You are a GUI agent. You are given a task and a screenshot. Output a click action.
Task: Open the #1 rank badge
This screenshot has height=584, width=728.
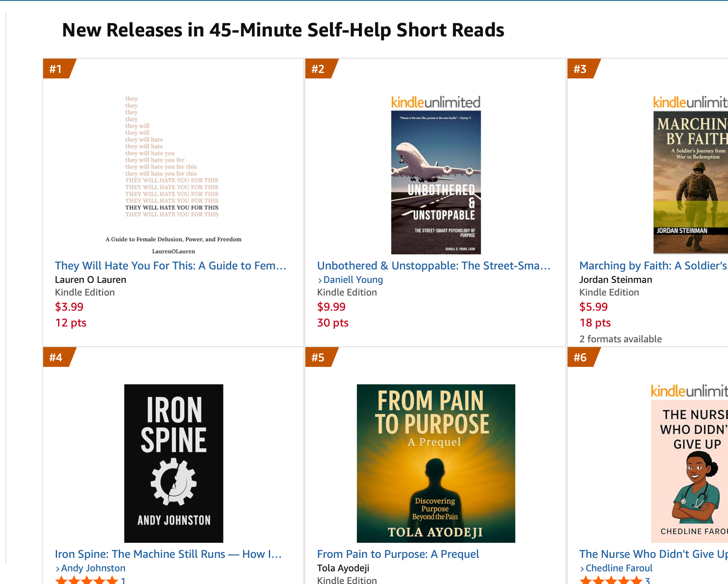click(x=56, y=69)
